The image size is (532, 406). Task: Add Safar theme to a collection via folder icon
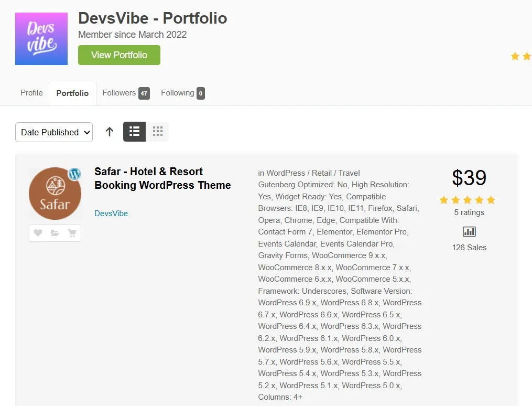click(x=55, y=232)
